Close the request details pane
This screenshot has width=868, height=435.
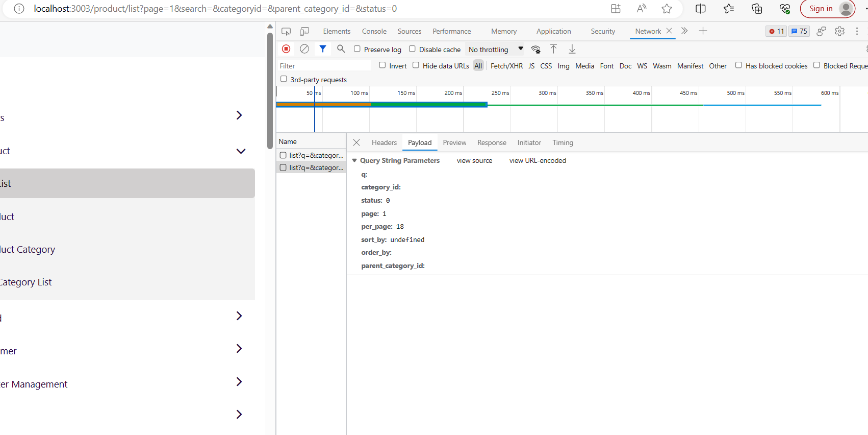point(356,142)
